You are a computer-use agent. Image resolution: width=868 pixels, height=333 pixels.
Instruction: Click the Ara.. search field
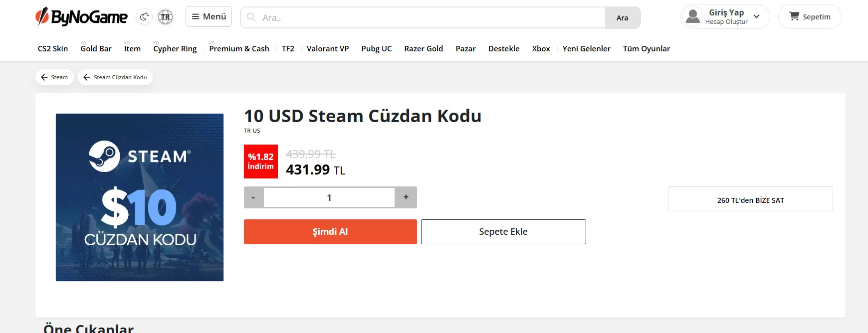coord(423,17)
